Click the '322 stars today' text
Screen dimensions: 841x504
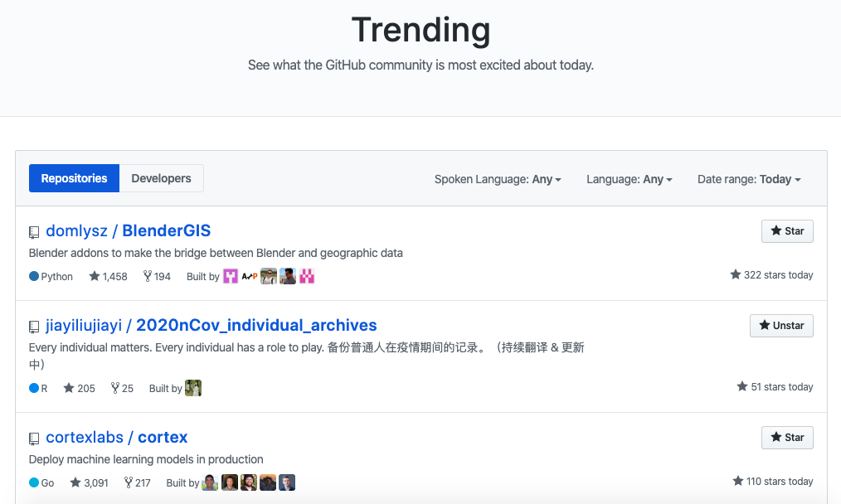point(772,274)
